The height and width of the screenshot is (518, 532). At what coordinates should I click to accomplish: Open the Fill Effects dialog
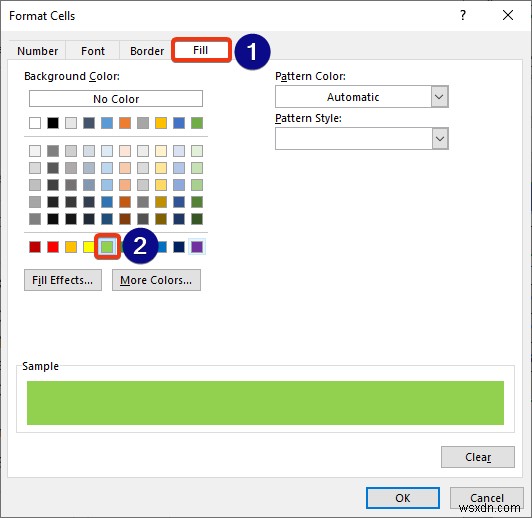coord(63,280)
